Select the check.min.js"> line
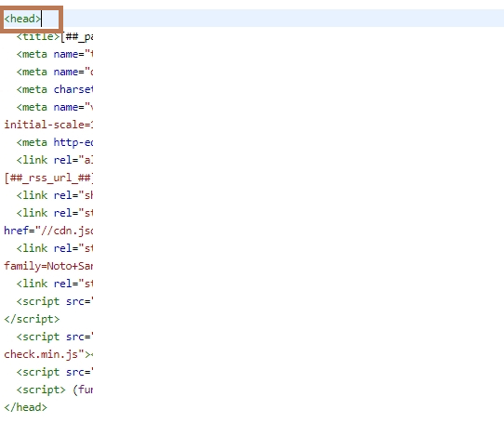This screenshot has width=504, height=423. click(48, 354)
